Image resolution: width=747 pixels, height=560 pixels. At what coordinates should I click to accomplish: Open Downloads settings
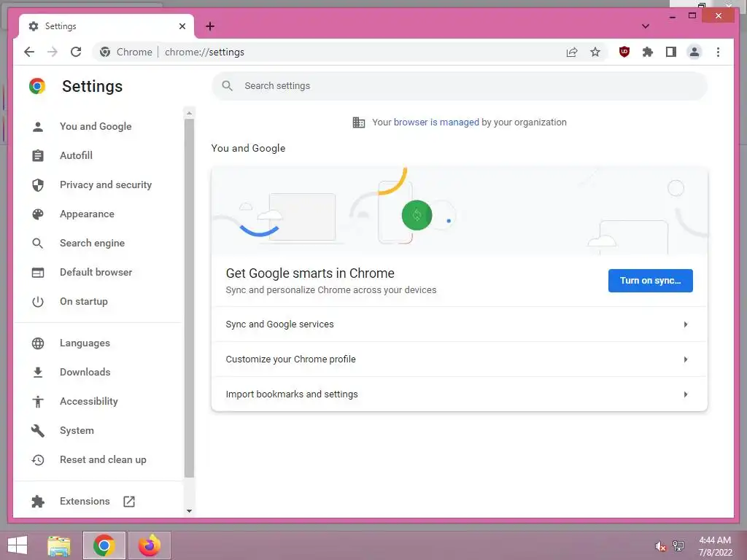point(85,372)
